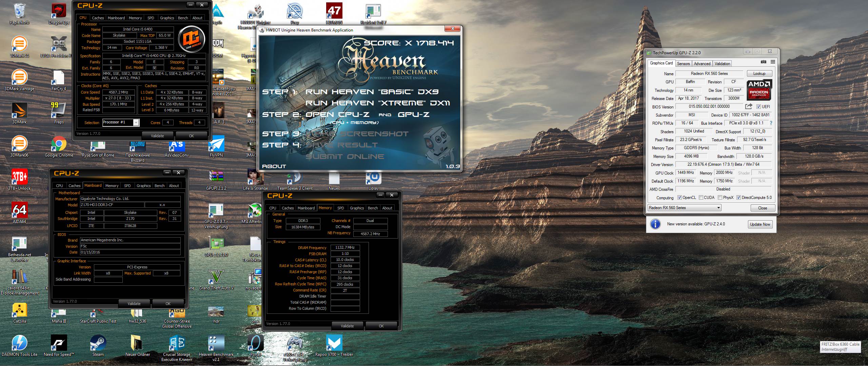Open Graphics tab in Memory CPU-Z window

coord(357,208)
